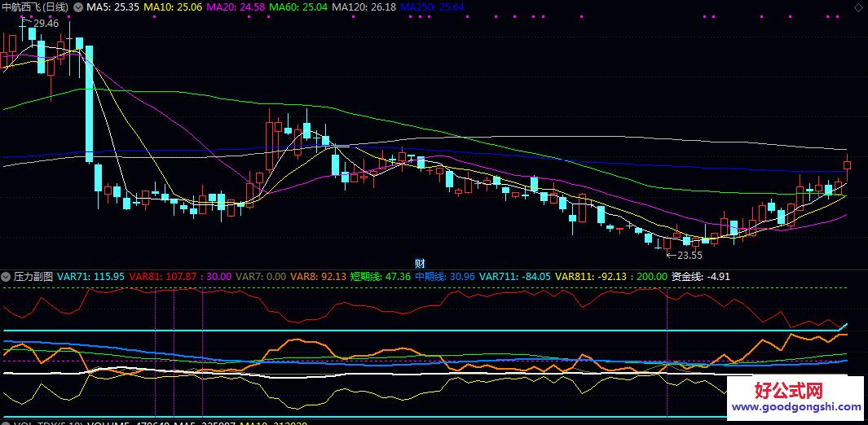Expand the 中航西飞(日线) chart dropdown arrow

[77, 7]
